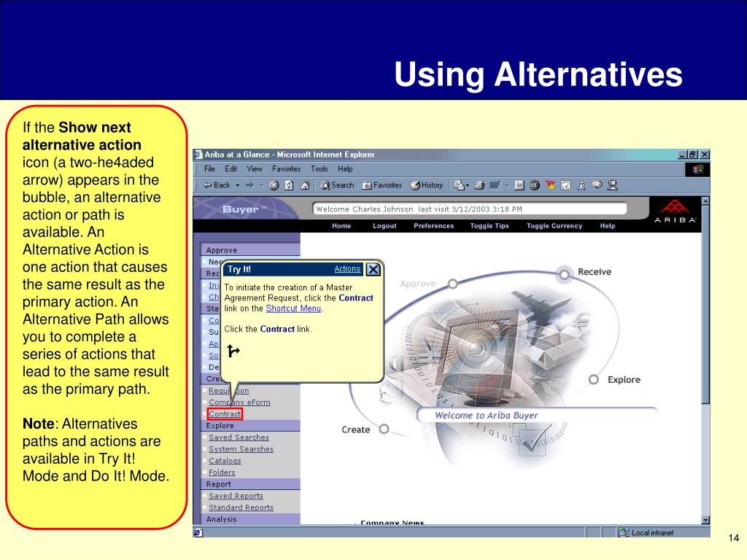Image resolution: width=747 pixels, height=560 pixels.
Task: Close the Try It! bubble with X
Action: [373, 270]
